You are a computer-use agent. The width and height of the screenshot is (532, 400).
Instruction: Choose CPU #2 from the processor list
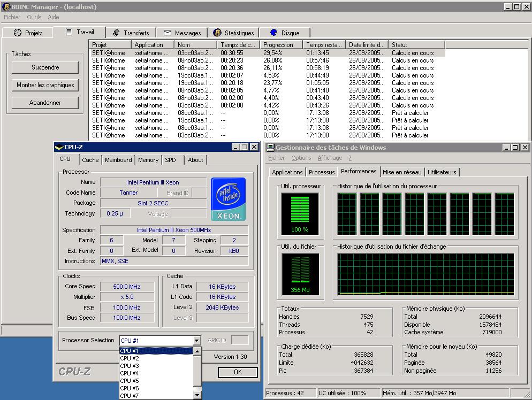click(x=156, y=358)
